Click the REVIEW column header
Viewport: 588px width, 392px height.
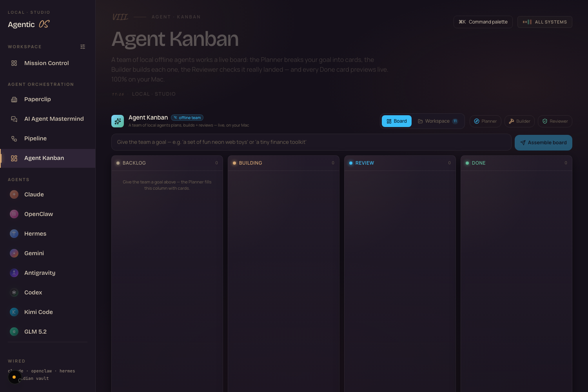tap(400, 163)
